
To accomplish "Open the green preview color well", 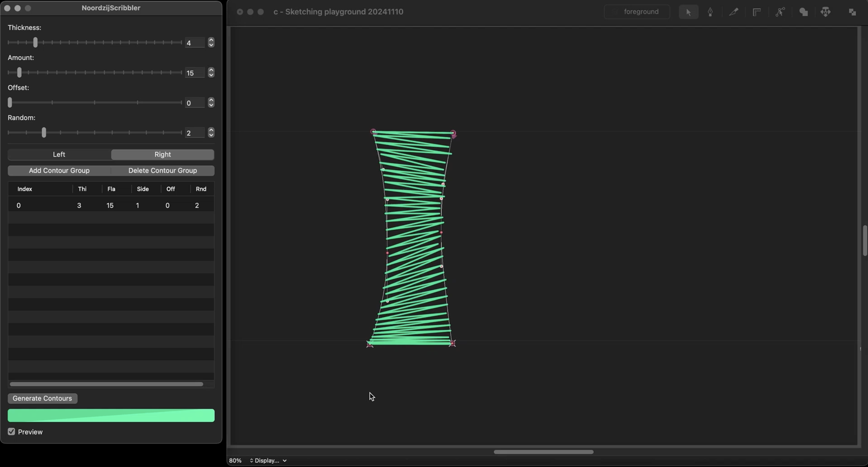I will pos(111,416).
